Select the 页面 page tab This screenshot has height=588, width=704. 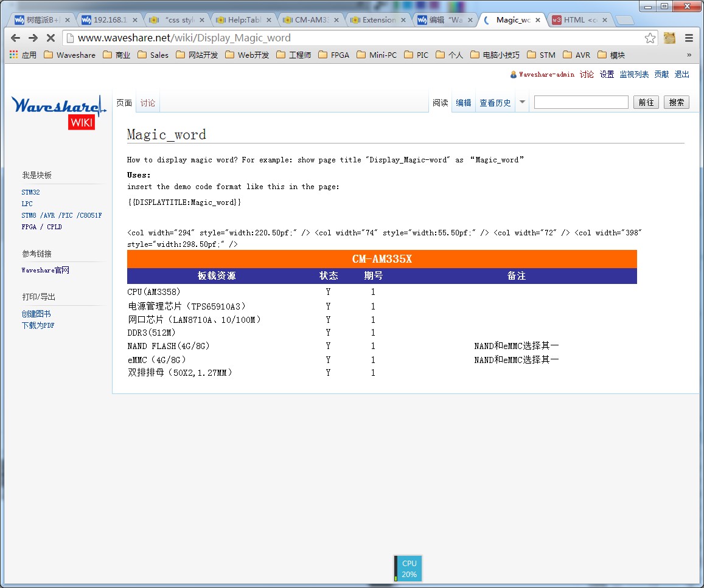click(124, 103)
